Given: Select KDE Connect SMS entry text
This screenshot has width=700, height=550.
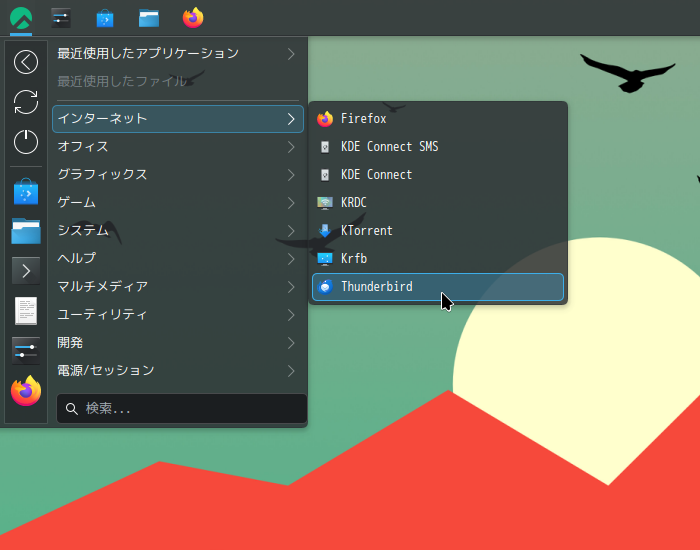Looking at the screenshot, I should 389,147.
